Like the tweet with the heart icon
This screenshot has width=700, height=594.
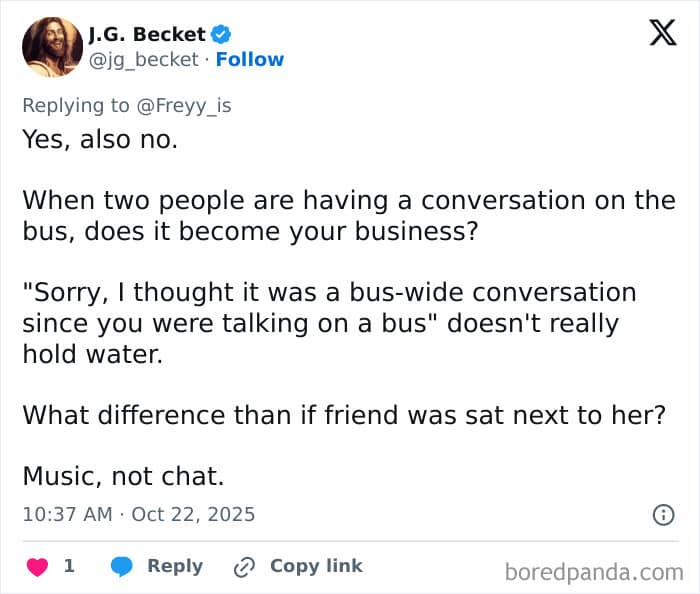[x=38, y=566]
